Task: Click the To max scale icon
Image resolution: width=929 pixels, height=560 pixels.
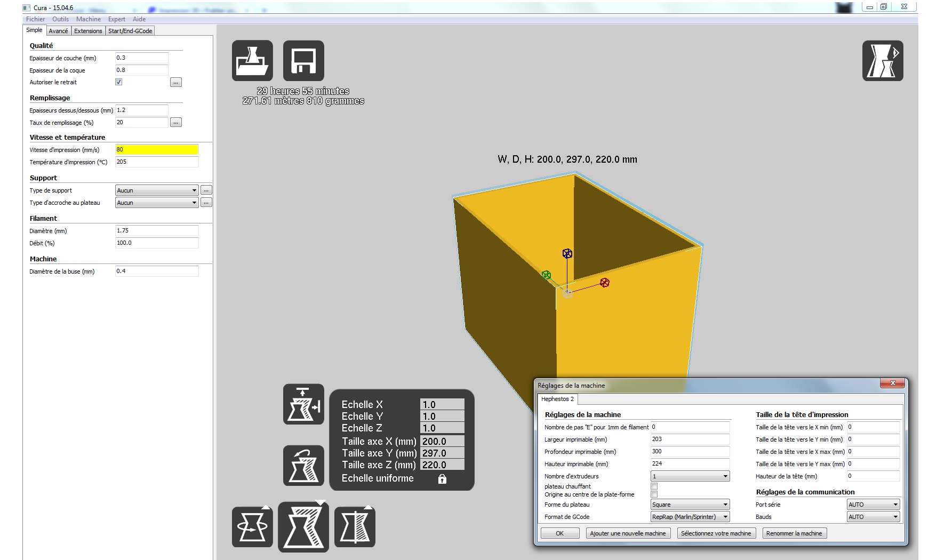Action: (x=303, y=404)
